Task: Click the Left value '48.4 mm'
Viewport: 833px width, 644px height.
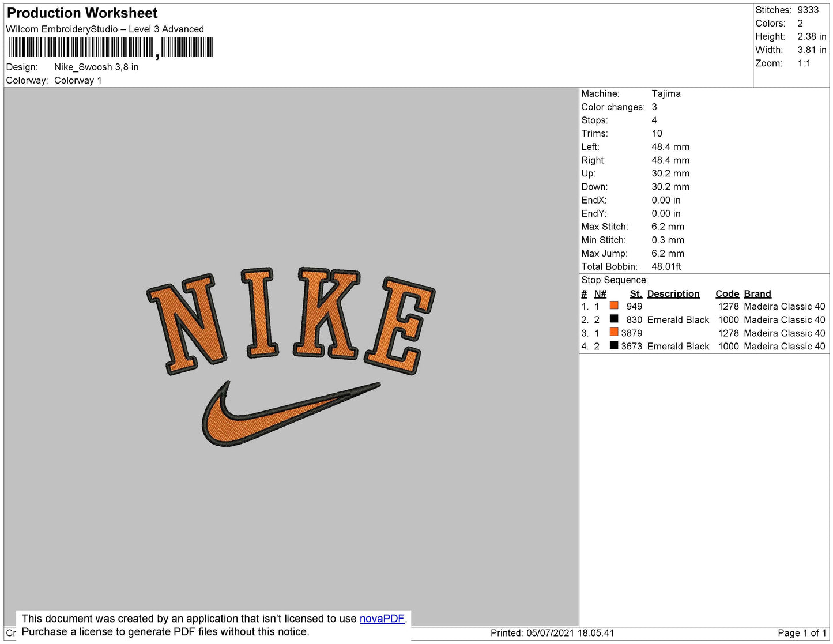Action: tap(670, 146)
